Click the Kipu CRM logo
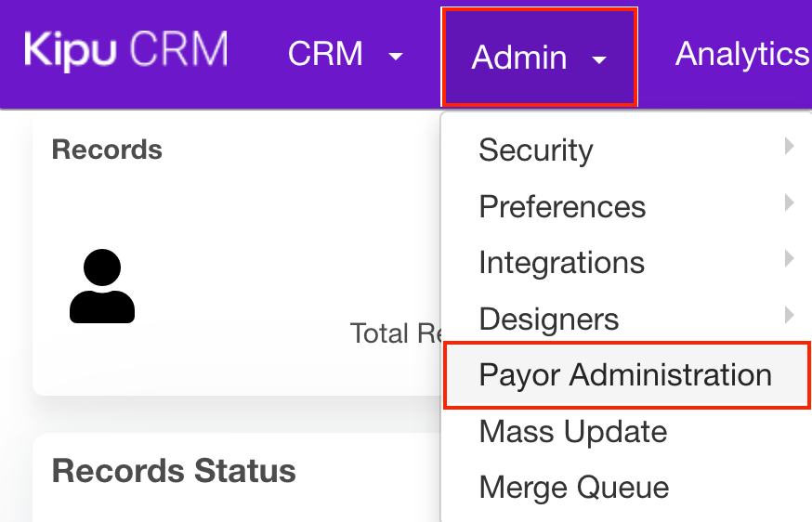The width and height of the screenshot is (812, 522). pos(125,51)
